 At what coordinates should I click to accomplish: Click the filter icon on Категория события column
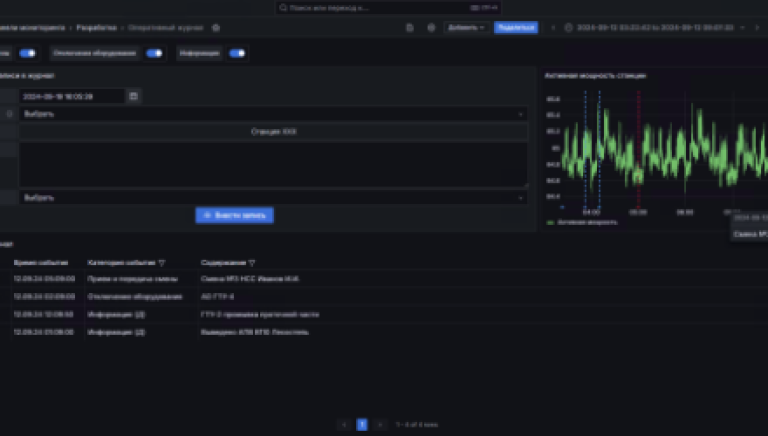(162, 263)
